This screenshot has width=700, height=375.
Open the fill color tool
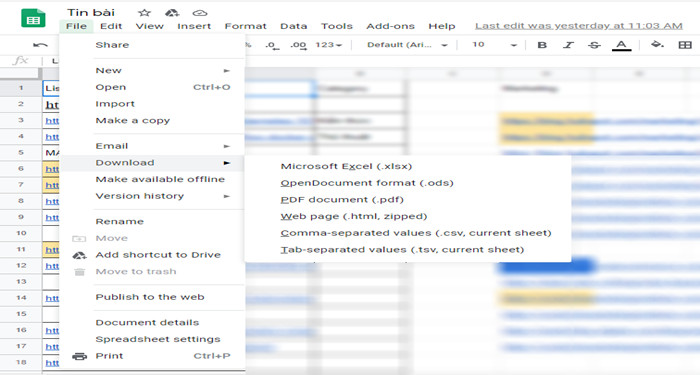(657, 45)
